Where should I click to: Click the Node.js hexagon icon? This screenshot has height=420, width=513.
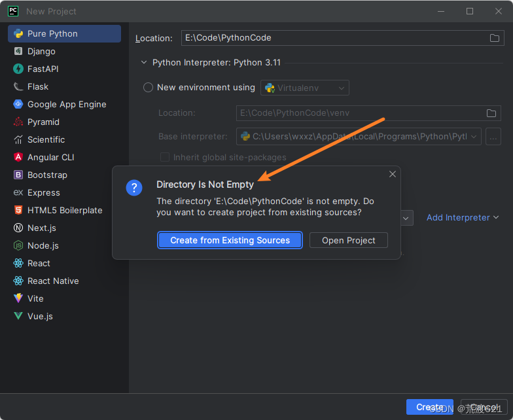coord(18,246)
